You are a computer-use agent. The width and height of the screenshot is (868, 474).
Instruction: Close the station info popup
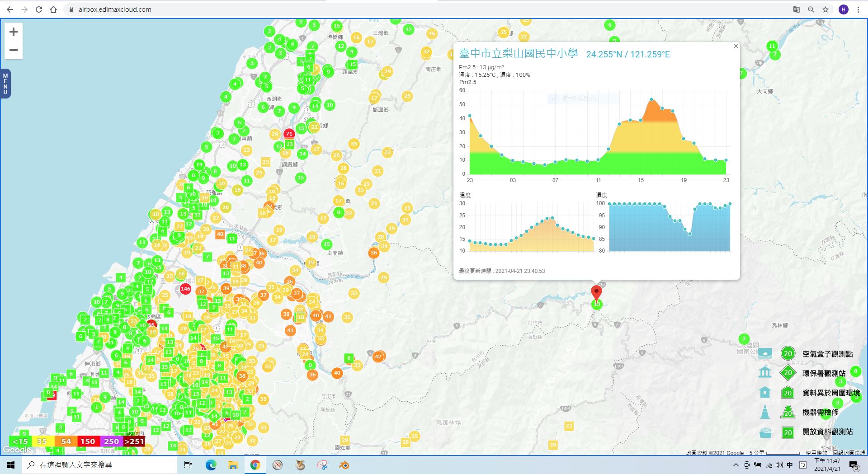pos(736,46)
